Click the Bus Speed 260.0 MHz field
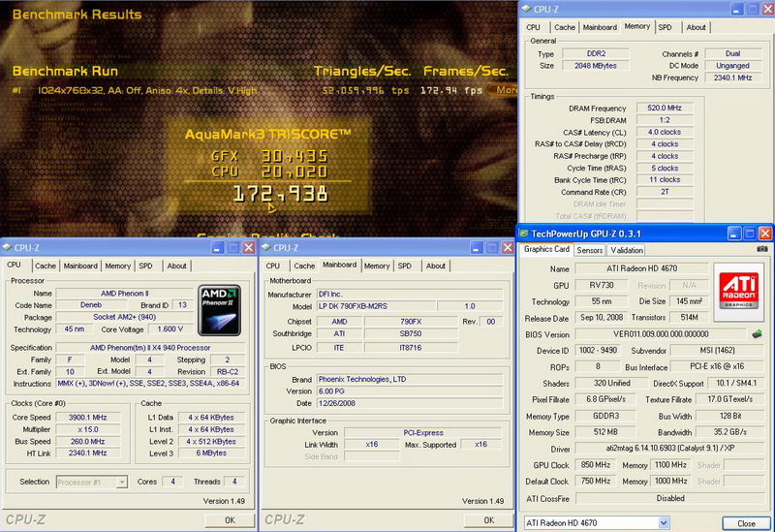Screen dimensions: 775x532 point(87,441)
